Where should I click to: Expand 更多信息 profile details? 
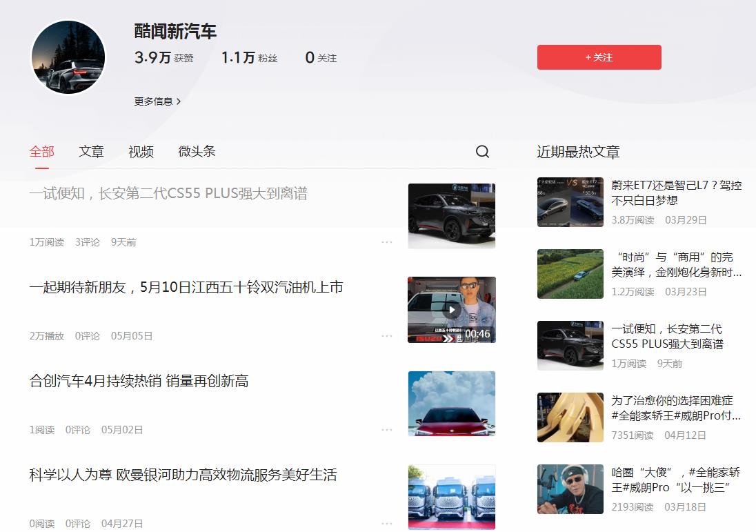[x=157, y=101]
